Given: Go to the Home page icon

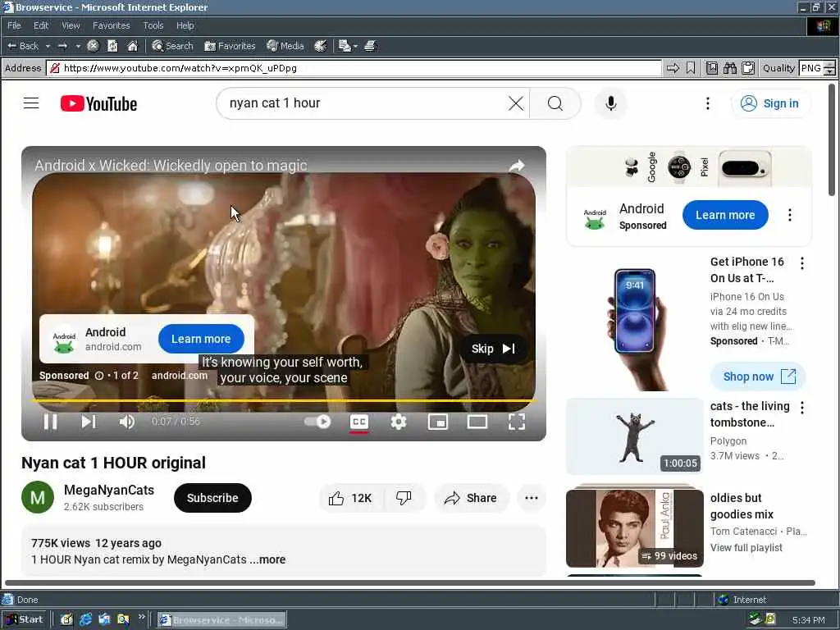Looking at the screenshot, I should (132, 46).
